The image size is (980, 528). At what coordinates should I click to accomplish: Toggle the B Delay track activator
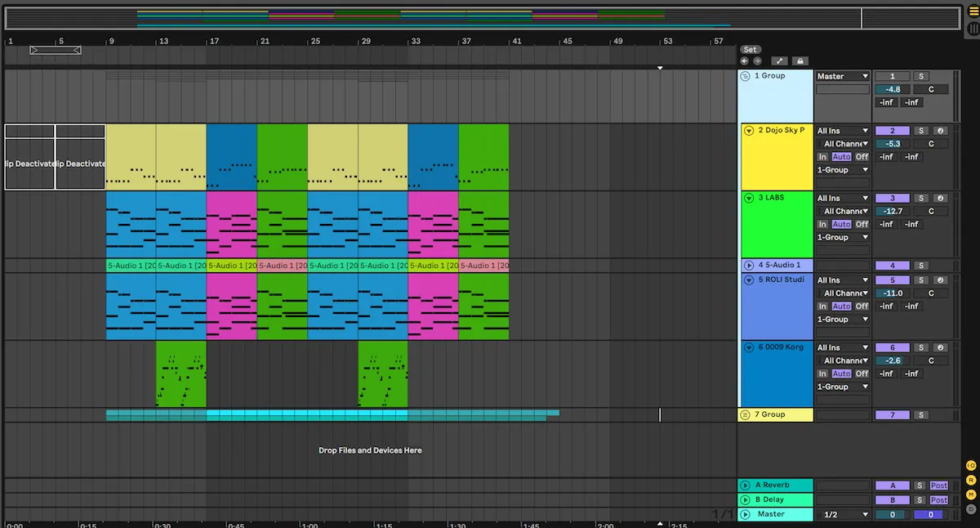coord(892,500)
